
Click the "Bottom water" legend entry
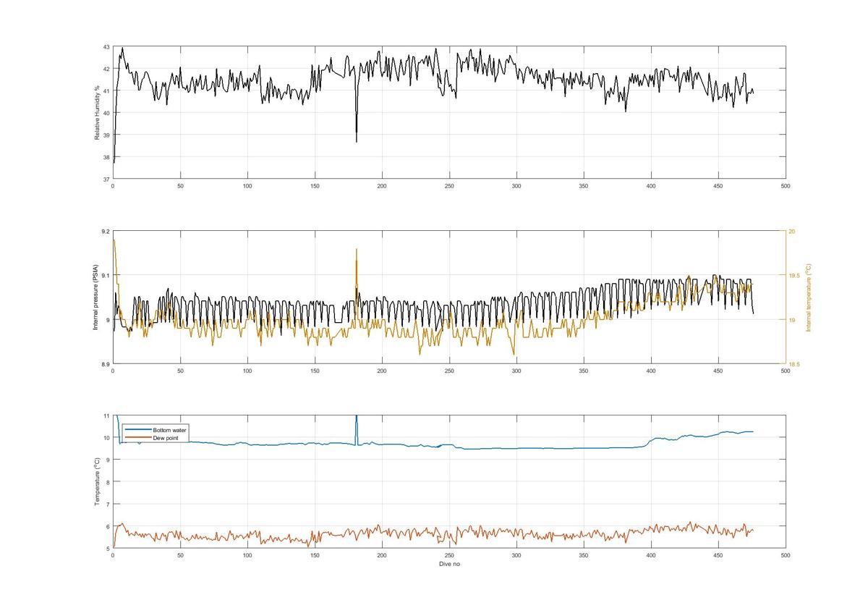click(x=169, y=430)
